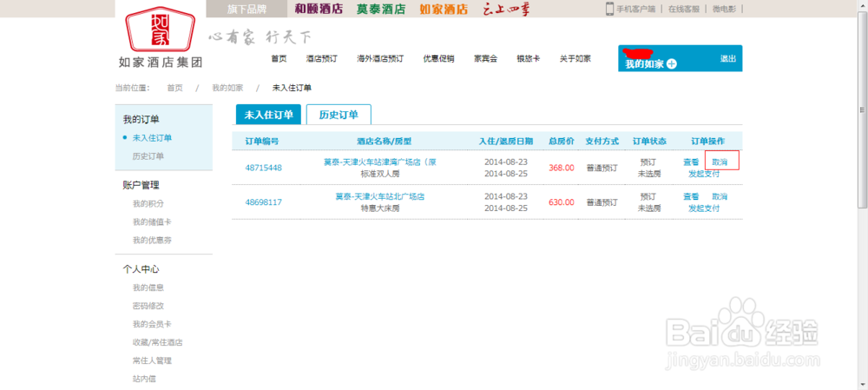Click the 总房价 column header
This screenshot has height=390, width=868.
[x=562, y=141]
